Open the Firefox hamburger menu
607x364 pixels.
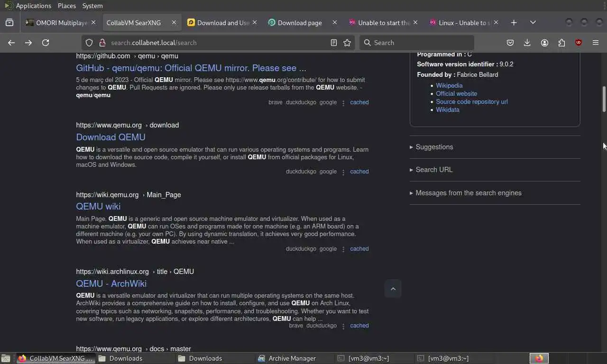click(596, 43)
